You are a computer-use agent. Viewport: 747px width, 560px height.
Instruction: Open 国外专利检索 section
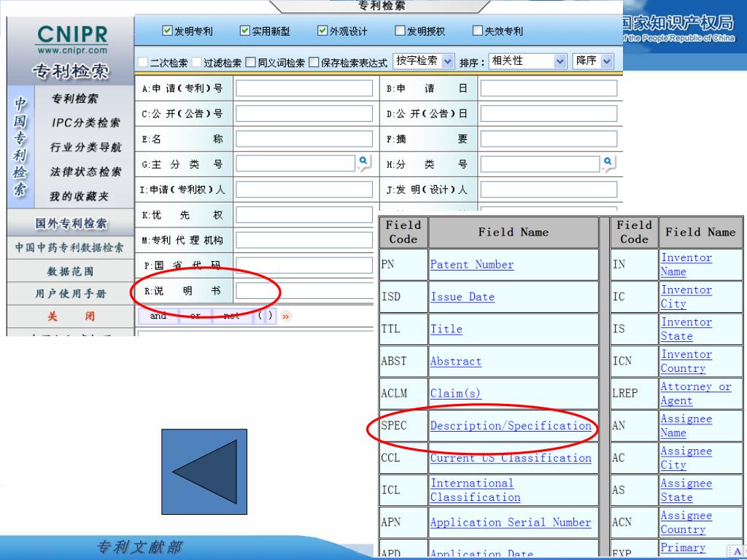pos(71,223)
